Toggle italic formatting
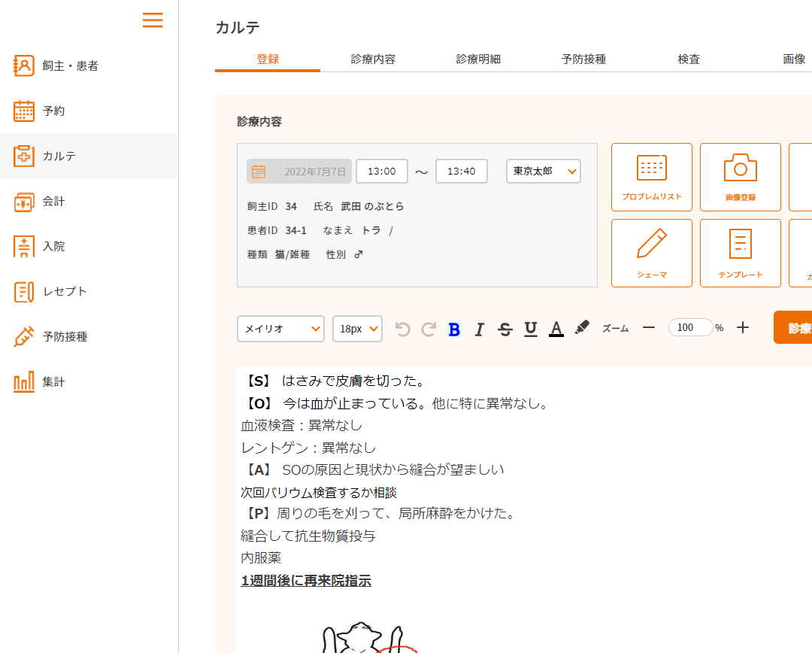The width and height of the screenshot is (812, 653). [x=480, y=329]
